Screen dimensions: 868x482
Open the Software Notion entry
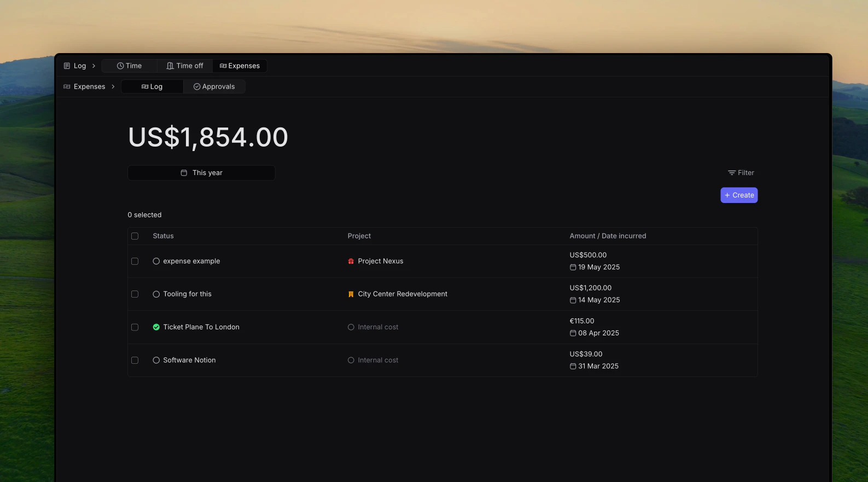(189, 361)
